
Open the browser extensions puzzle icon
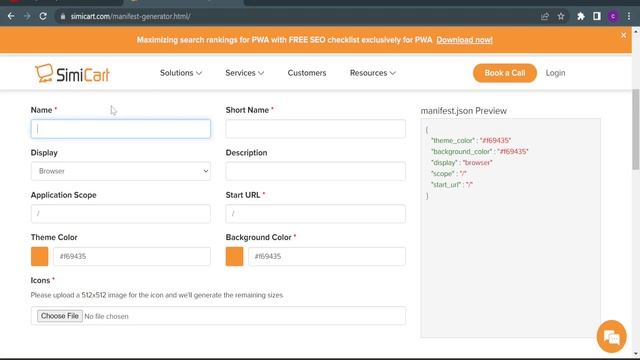click(x=581, y=16)
